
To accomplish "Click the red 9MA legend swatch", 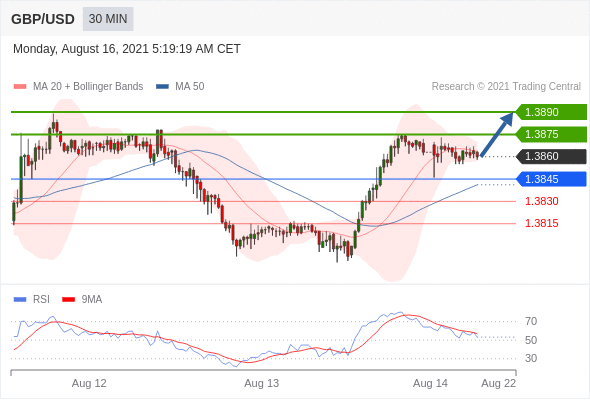I will tap(68, 300).
